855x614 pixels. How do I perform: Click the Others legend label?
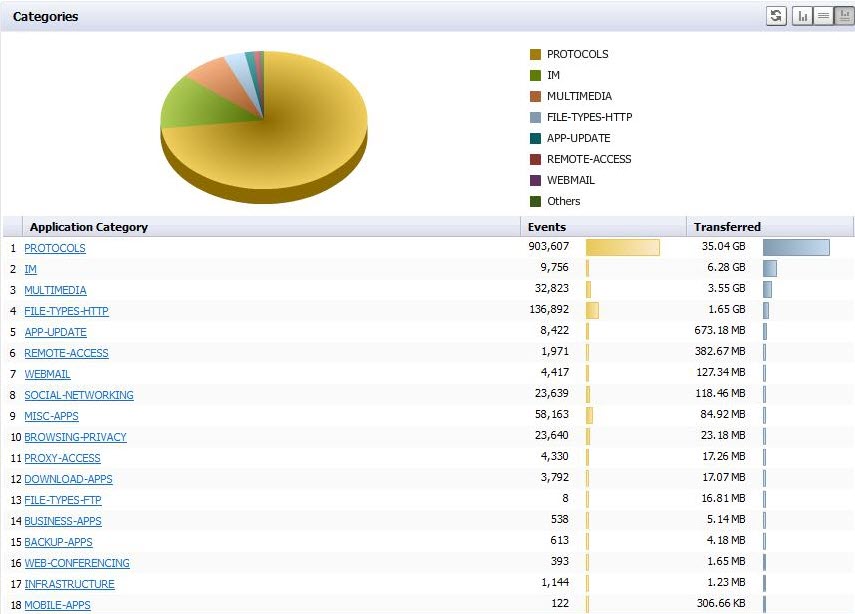tap(563, 201)
